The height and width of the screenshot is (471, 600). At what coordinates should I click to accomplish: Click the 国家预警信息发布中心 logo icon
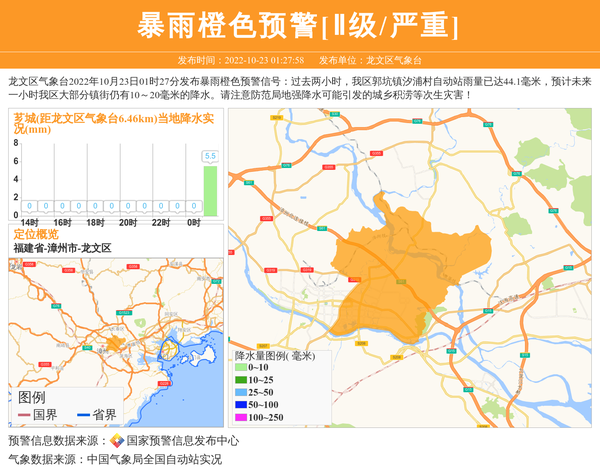tap(117, 441)
